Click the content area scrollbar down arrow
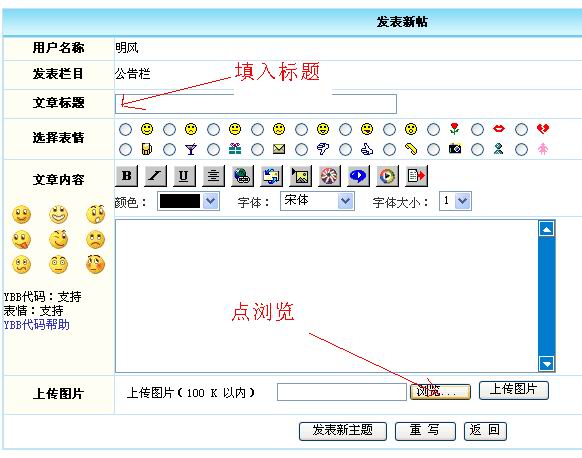This screenshot has width=582, height=458. tap(547, 363)
